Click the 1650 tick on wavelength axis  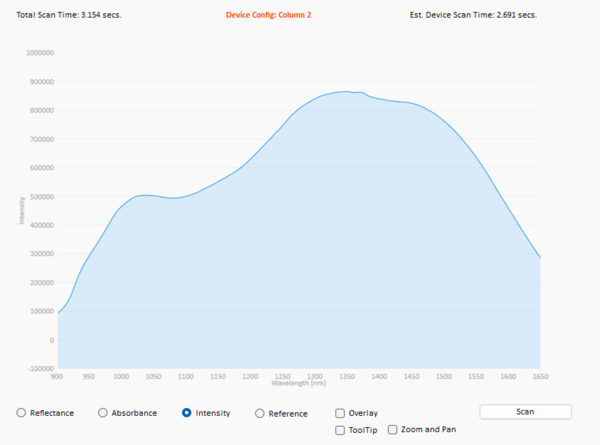click(541, 376)
